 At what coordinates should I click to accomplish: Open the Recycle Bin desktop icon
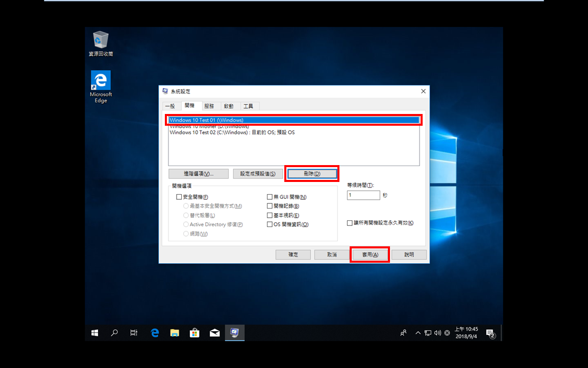pos(101,43)
